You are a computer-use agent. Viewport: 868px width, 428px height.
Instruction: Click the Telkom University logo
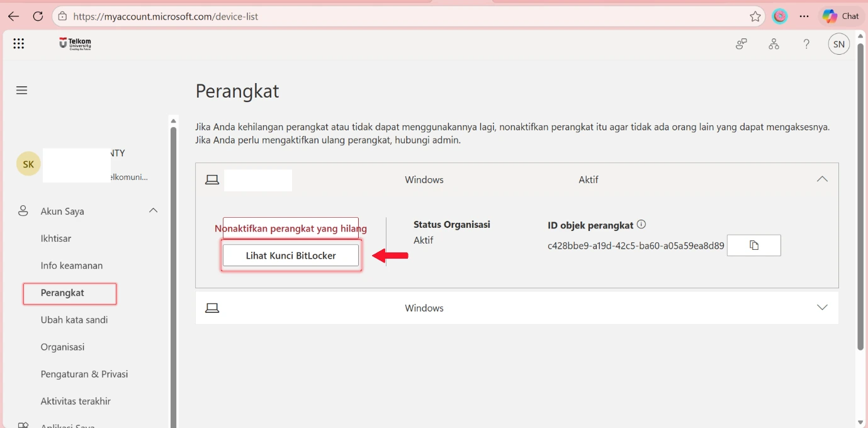pos(75,43)
